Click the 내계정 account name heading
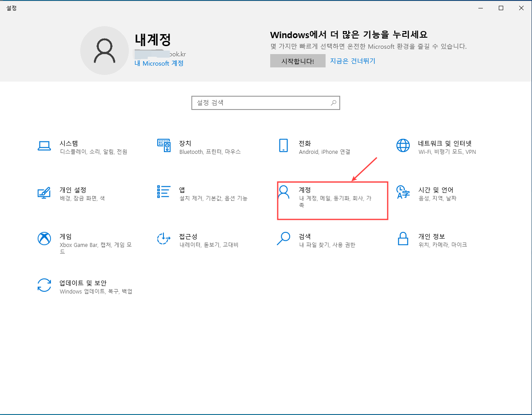This screenshot has width=532, height=415. coord(153,40)
